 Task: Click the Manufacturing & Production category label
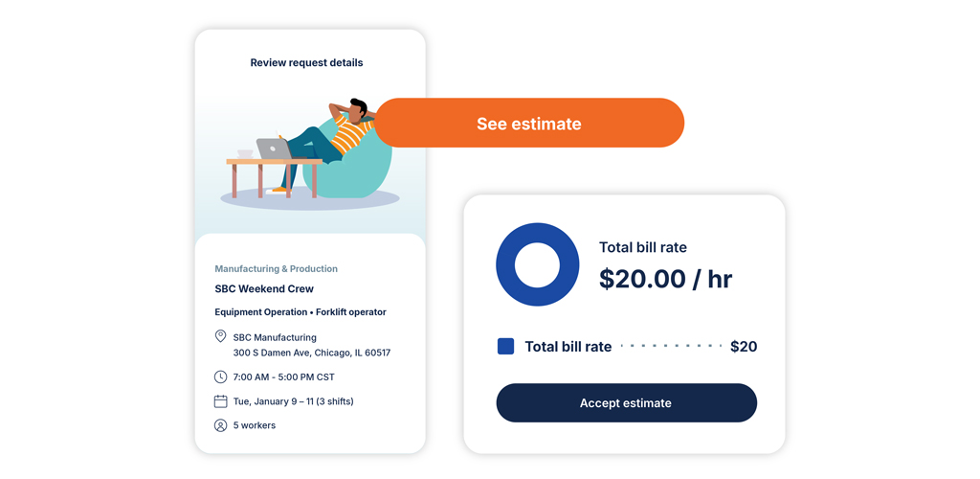coord(276,269)
